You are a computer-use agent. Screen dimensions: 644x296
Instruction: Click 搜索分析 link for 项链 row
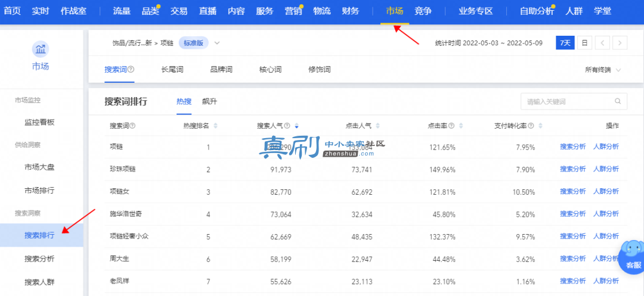tap(572, 147)
